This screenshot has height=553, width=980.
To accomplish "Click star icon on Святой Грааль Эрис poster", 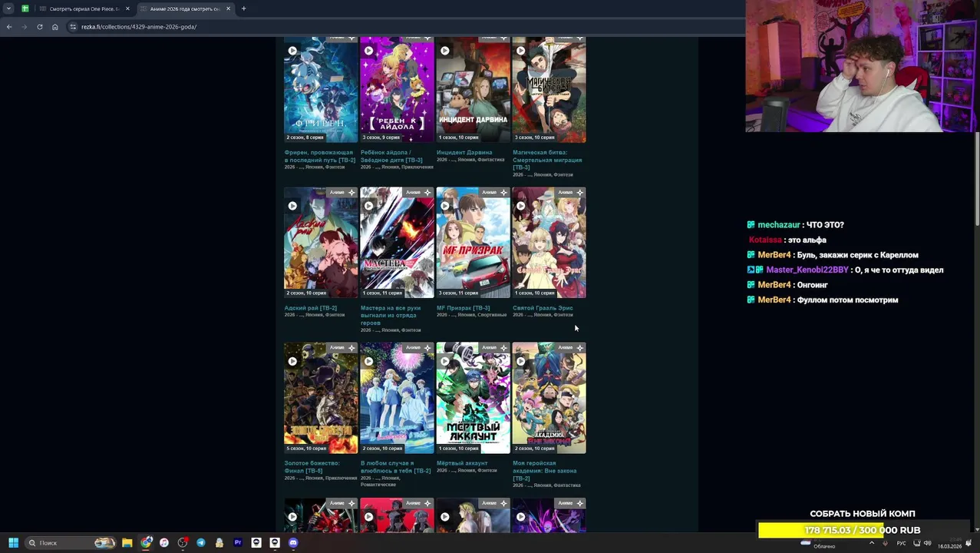I will 579,192.
